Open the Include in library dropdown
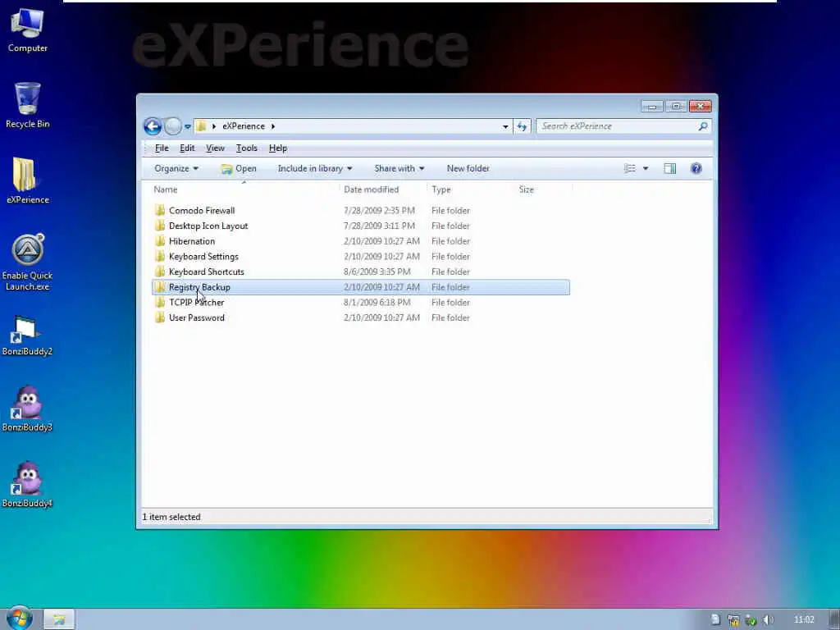Screen dimensions: 840x630 click(x=315, y=168)
